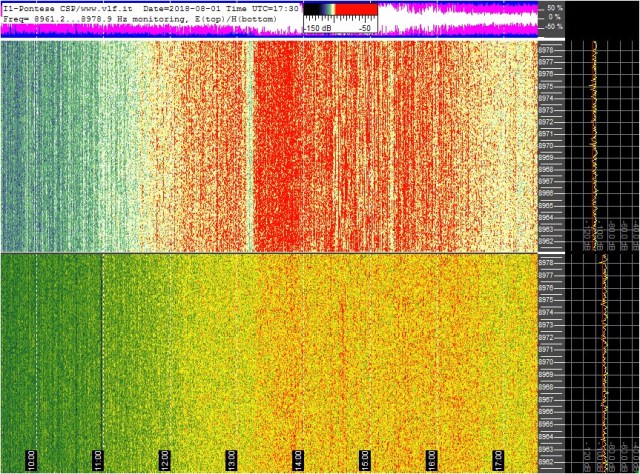
Task: Click the 16:00 time marker
Action: click(431, 462)
